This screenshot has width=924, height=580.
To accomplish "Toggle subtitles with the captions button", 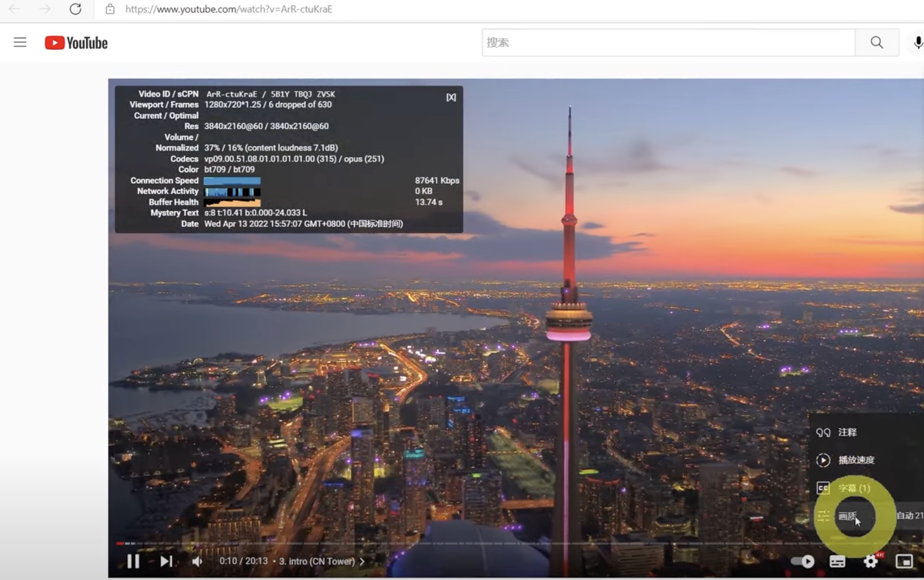I will click(837, 561).
